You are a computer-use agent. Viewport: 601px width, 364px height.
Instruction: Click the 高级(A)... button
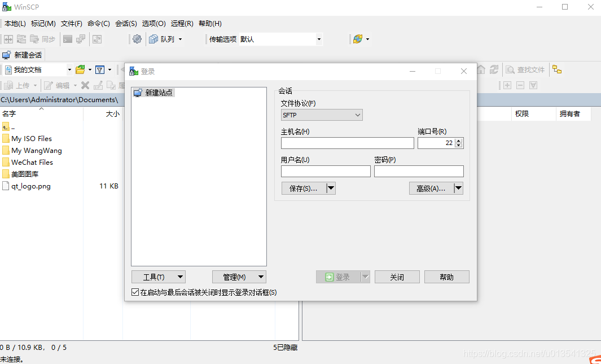coord(431,188)
